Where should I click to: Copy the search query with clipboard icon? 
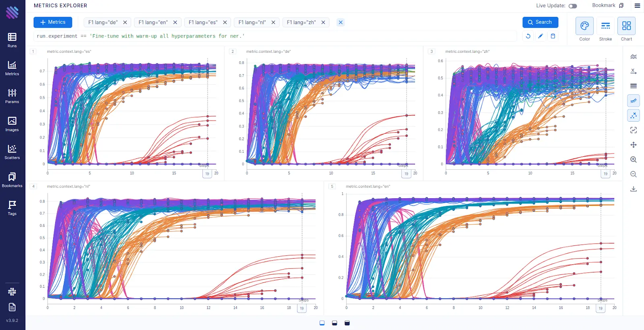coord(553,36)
